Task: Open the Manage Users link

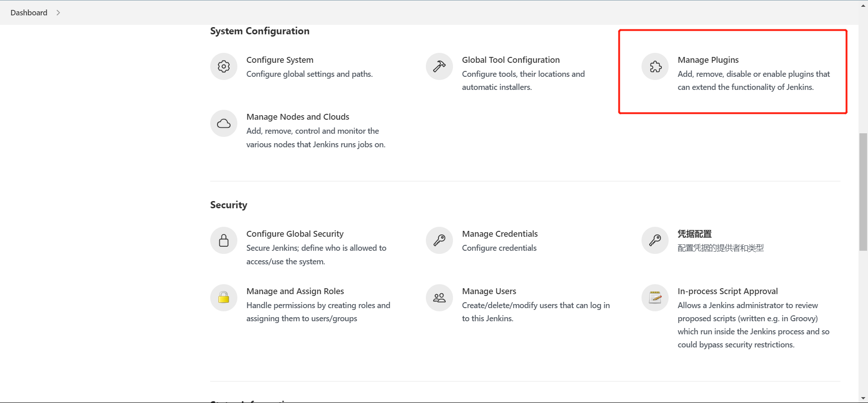Action: pos(489,291)
